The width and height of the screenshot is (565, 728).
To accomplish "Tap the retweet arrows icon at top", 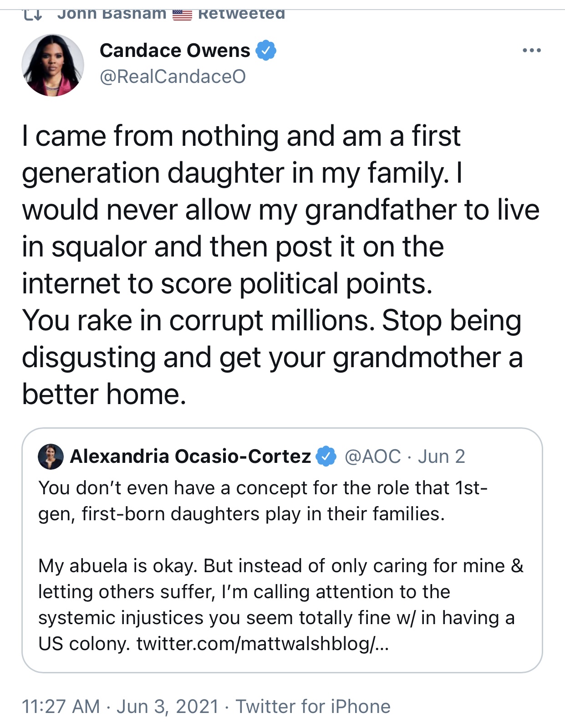I will (x=33, y=15).
